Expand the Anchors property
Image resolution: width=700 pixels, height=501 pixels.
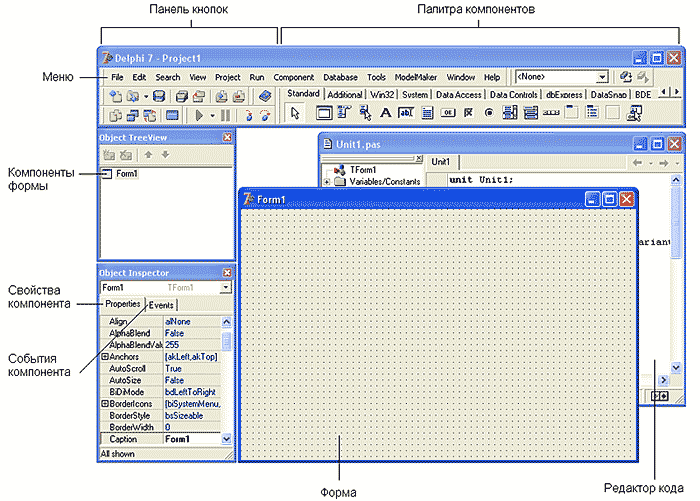[104, 356]
